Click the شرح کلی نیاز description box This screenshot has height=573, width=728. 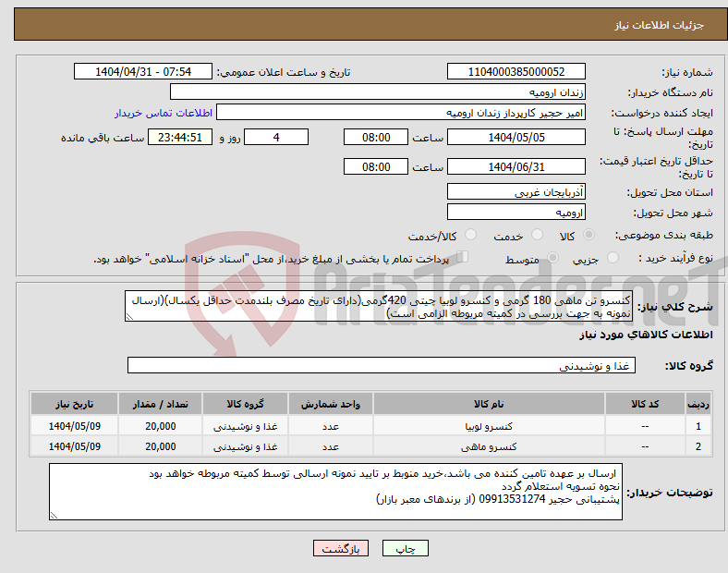pyautogui.click(x=379, y=307)
